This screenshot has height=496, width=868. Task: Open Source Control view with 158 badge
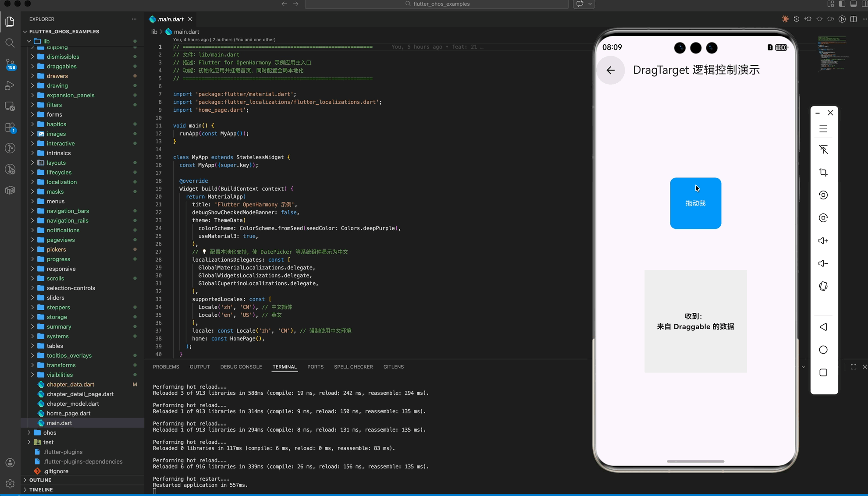coord(10,64)
